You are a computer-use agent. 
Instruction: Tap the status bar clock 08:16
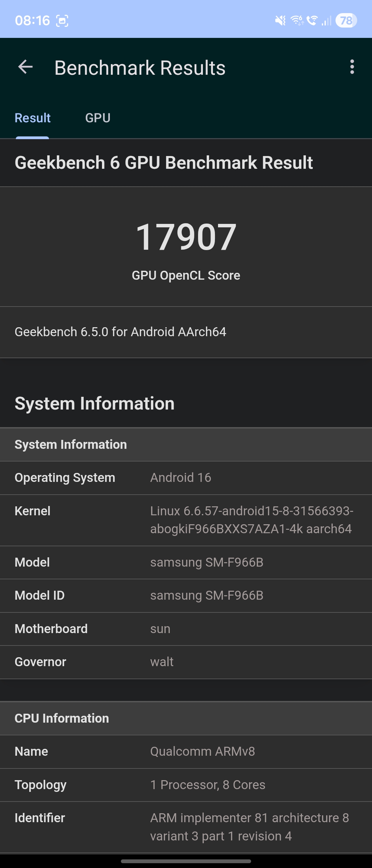point(32,21)
